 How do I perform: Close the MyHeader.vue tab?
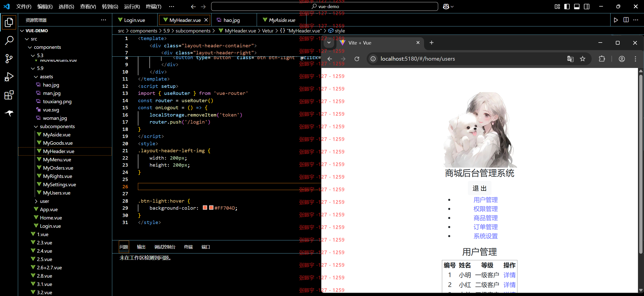point(206,20)
